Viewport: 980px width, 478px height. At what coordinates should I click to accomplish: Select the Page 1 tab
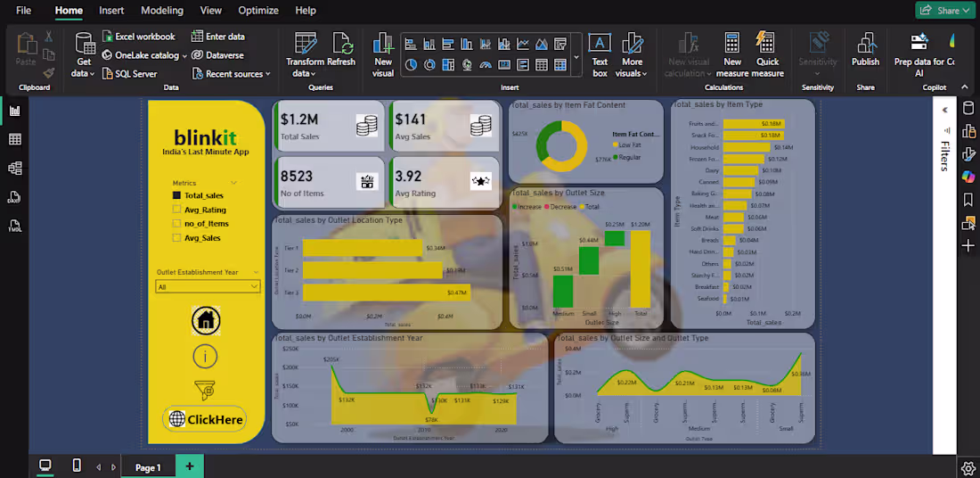coord(148,467)
